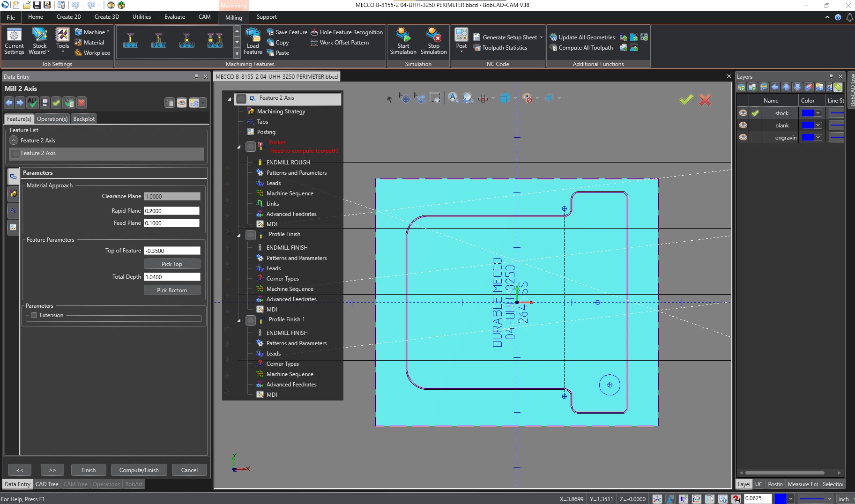
Task: Switch to the Operation(s) tab
Action: point(52,119)
